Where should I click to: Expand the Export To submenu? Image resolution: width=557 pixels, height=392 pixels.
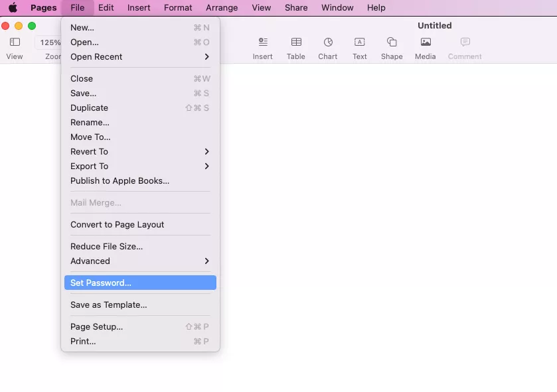140,166
